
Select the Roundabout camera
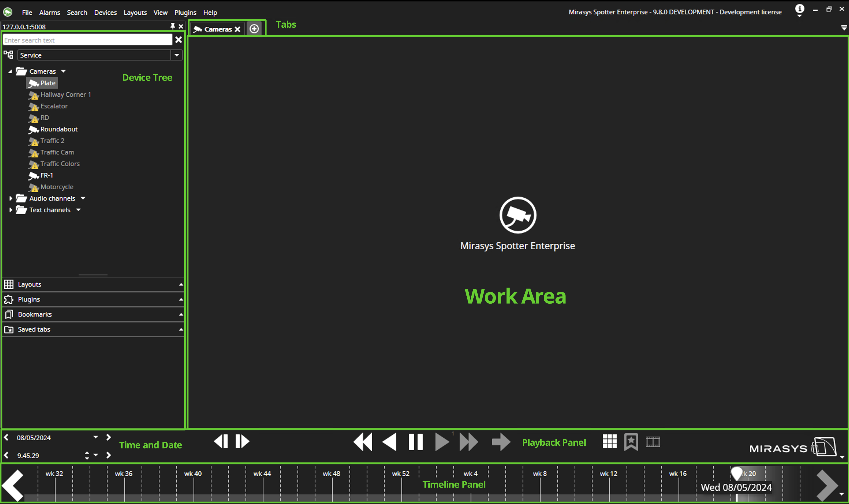click(x=59, y=129)
